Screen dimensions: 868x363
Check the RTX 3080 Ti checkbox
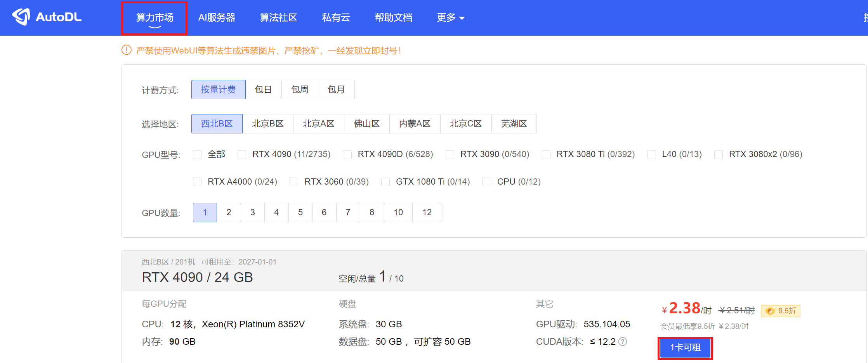546,154
